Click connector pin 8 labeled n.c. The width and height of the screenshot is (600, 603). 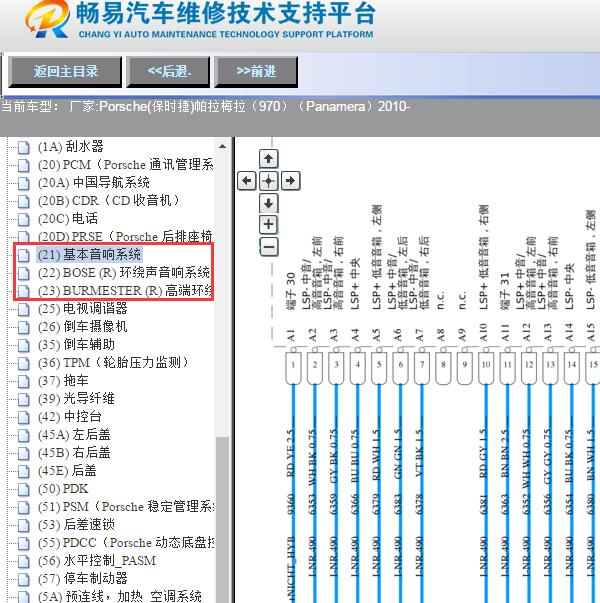[x=443, y=368]
